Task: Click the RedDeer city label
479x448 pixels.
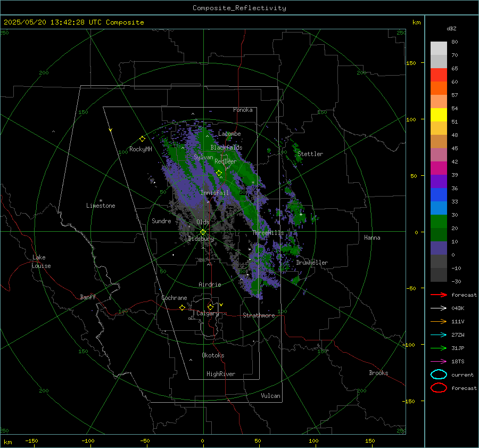Action: tap(226, 161)
